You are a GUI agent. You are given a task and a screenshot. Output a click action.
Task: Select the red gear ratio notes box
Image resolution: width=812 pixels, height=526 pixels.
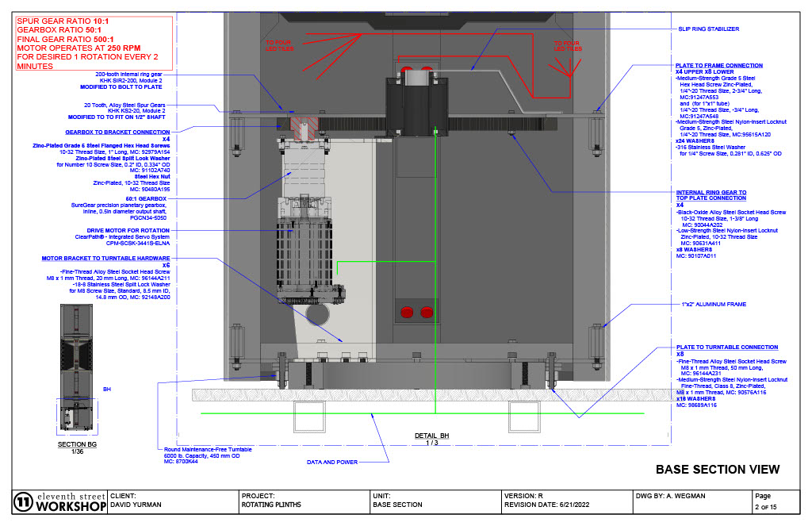tap(87, 44)
